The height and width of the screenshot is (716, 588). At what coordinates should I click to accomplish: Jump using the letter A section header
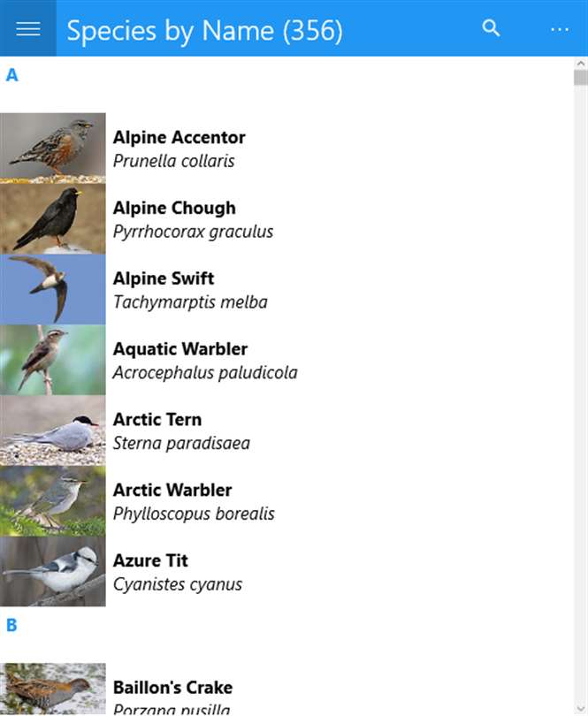(x=12, y=75)
